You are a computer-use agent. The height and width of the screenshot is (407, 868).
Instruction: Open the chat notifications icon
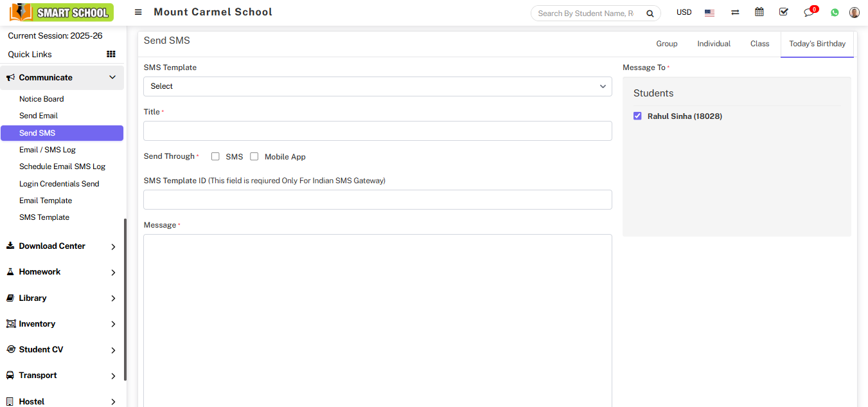(809, 12)
